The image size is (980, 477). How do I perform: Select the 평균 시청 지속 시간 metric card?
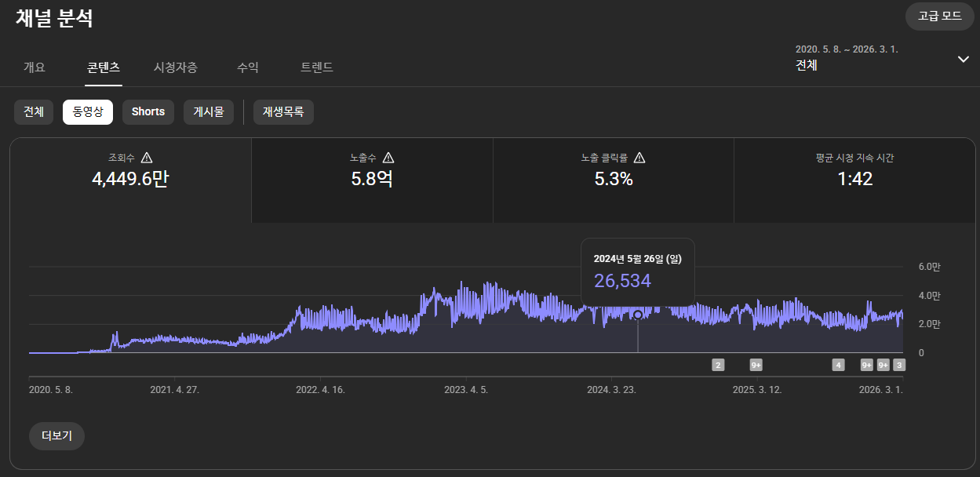point(854,179)
